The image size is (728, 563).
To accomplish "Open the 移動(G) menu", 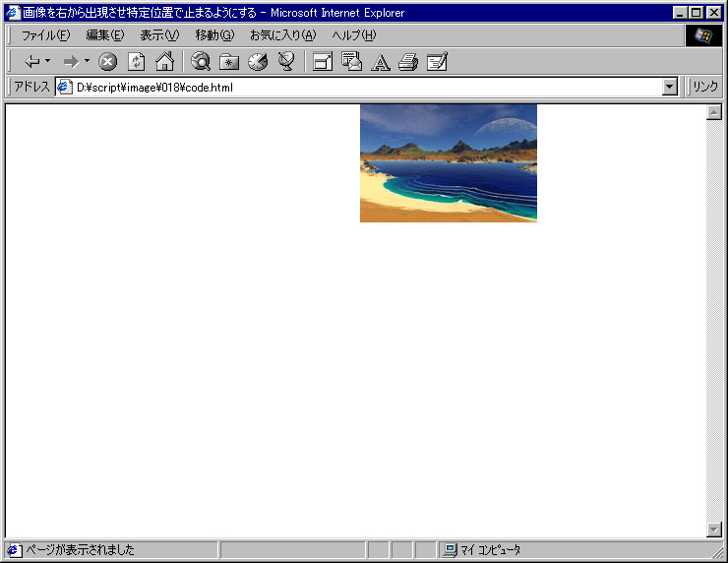I will [x=214, y=35].
